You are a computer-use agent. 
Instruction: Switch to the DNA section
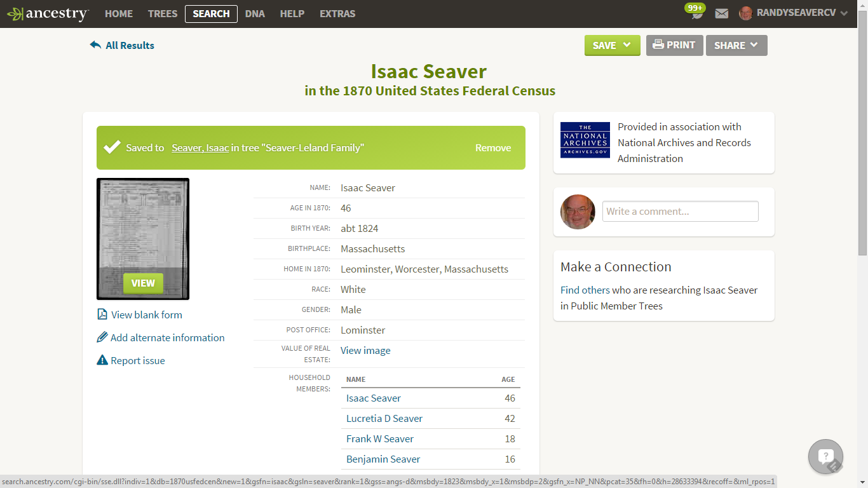point(255,13)
